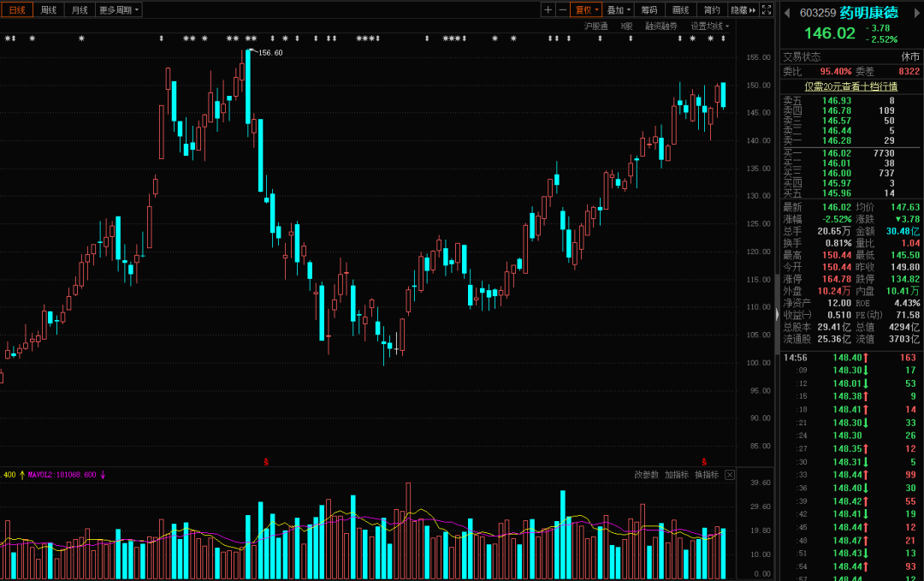Viewport: 924px width, 581px height.
Task: Close the volume indicator panel
Action: 730,474
